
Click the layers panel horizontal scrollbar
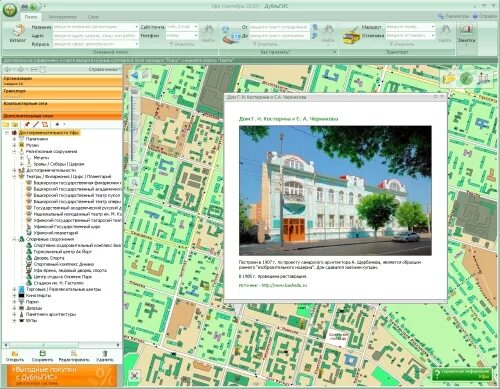[x=62, y=345]
